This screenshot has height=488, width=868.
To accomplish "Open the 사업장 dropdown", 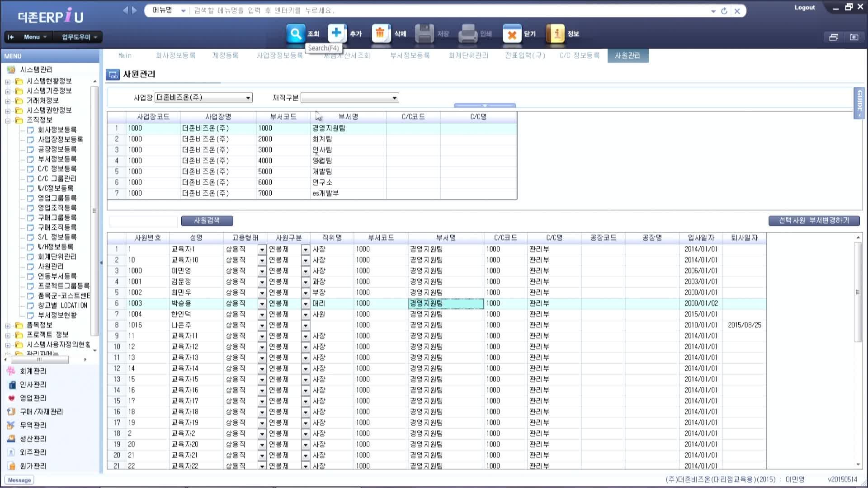I will pos(248,98).
